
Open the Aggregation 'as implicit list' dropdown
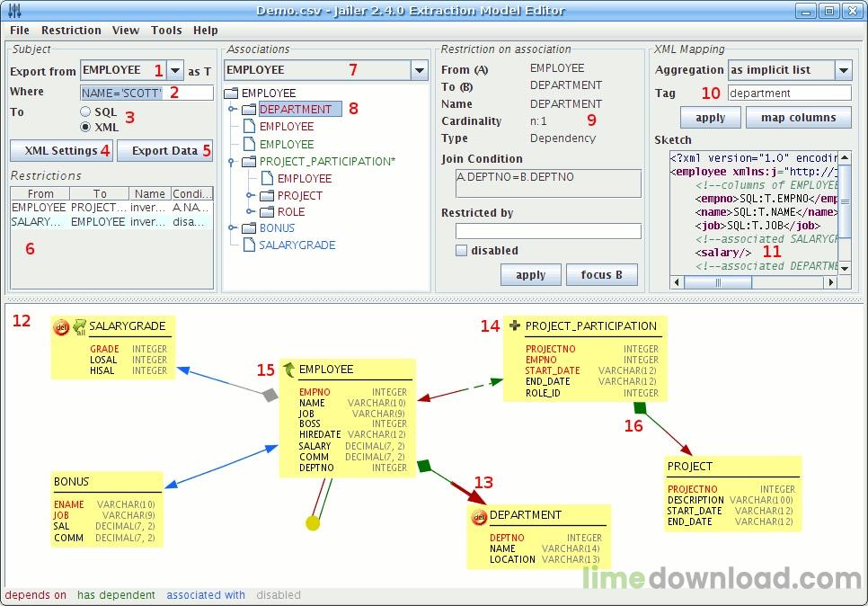(x=843, y=70)
